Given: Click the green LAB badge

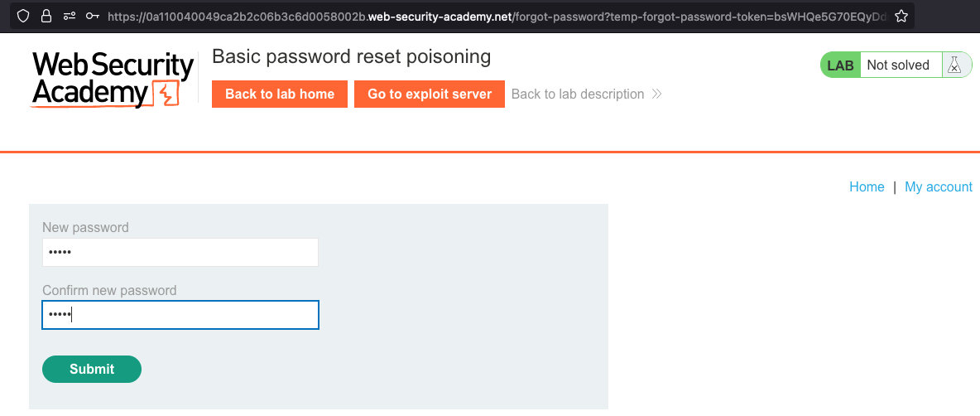Looking at the screenshot, I should (x=840, y=65).
